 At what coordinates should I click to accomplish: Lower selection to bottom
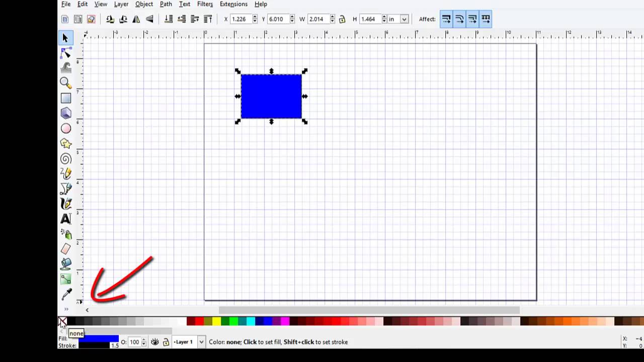(x=169, y=19)
